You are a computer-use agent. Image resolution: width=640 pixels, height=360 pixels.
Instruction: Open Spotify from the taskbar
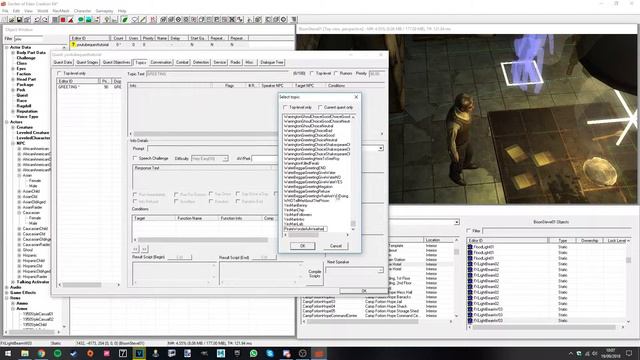(x=58, y=353)
